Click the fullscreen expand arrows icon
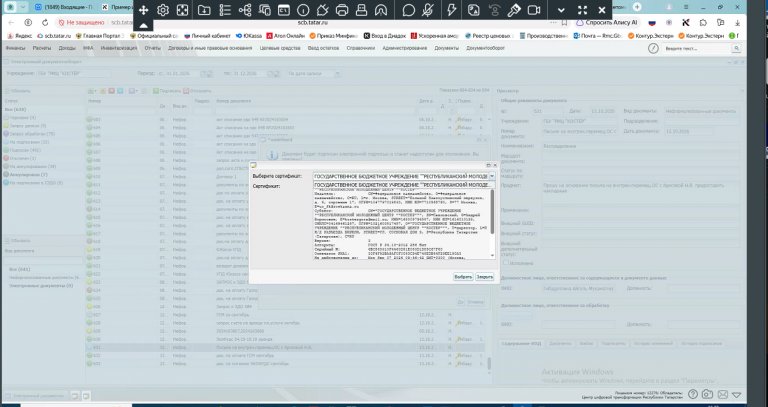The image size is (768, 407). (x=582, y=10)
